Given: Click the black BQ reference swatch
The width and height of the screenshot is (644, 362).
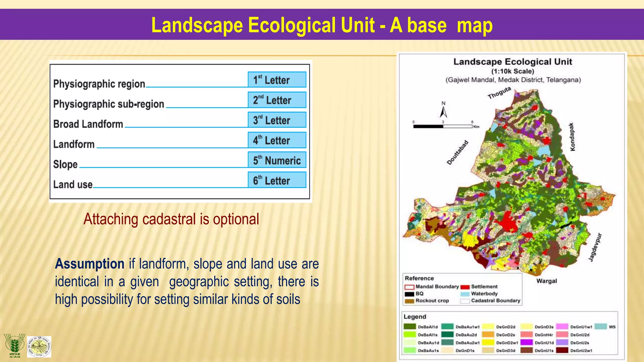Looking at the screenshot, I should (x=409, y=294).
